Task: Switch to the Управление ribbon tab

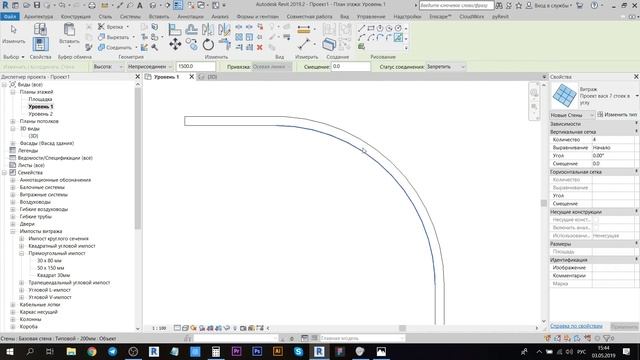Action: coord(371,17)
